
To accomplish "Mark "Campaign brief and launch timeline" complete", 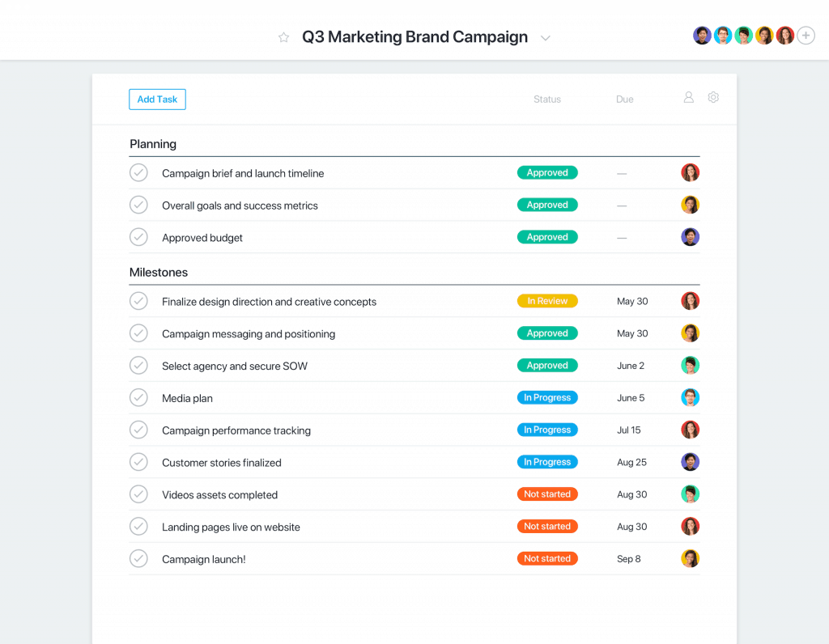I will click(138, 172).
